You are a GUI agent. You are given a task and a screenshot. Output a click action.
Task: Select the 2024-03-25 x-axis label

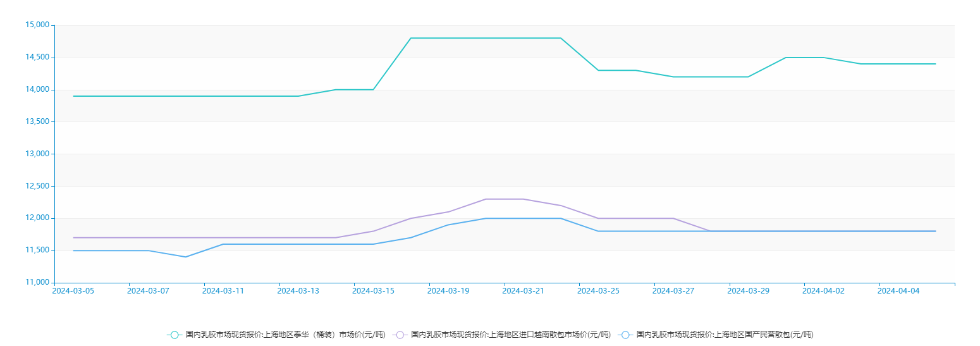pyautogui.click(x=598, y=291)
